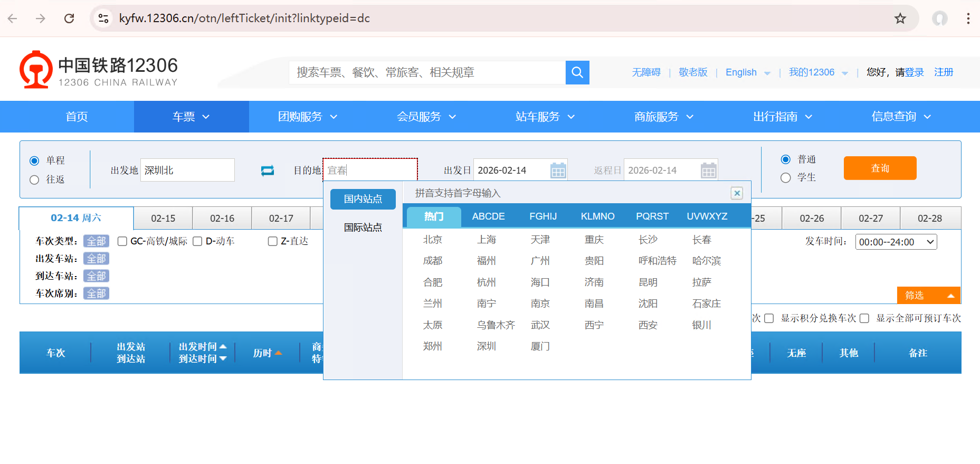Click the 12306 China Railway logo
This screenshot has height=464, width=980.
click(x=99, y=70)
